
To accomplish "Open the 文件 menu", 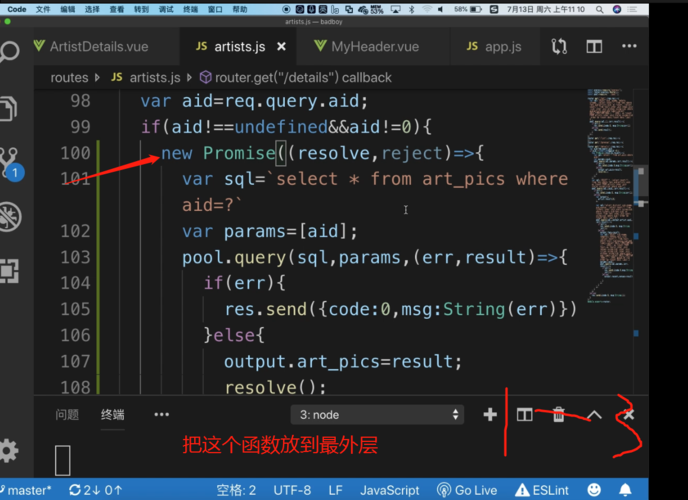I will tap(43, 9).
